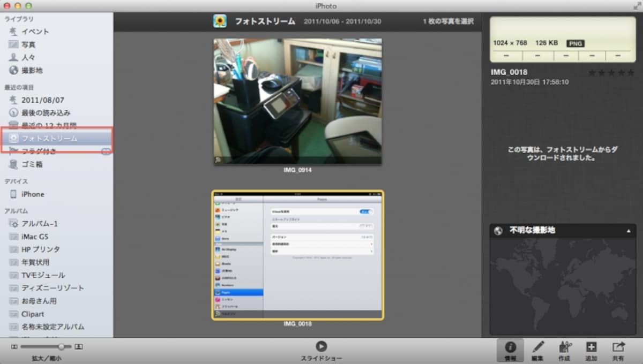This screenshot has height=364, width=643.
Task: Open the 作成 create tool
Action: [565, 351]
